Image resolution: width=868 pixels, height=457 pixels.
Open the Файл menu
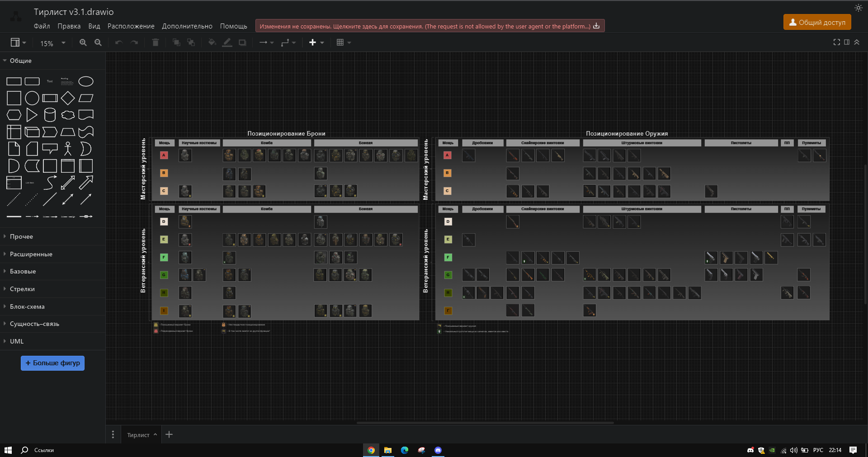coord(42,26)
